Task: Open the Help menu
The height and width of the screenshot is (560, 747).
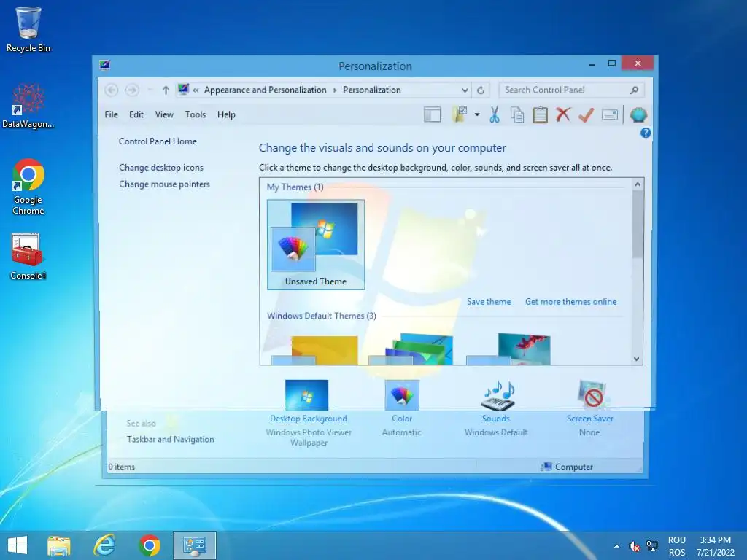Action: pyautogui.click(x=226, y=114)
